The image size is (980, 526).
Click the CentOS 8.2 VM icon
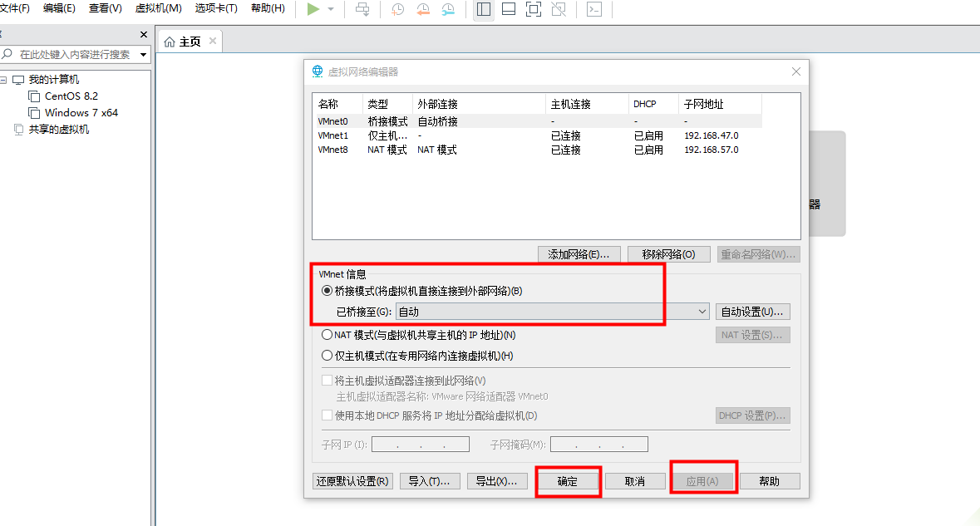pyautogui.click(x=34, y=96)
